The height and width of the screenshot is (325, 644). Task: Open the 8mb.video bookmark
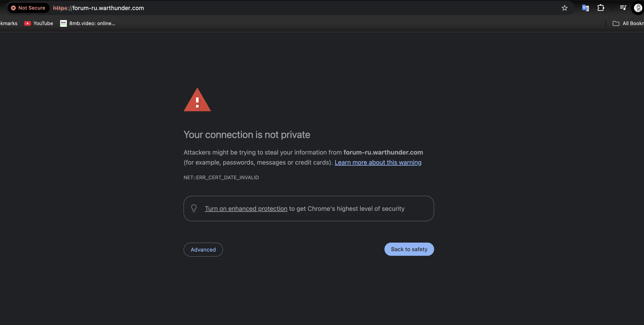click(x=88, y=23)
